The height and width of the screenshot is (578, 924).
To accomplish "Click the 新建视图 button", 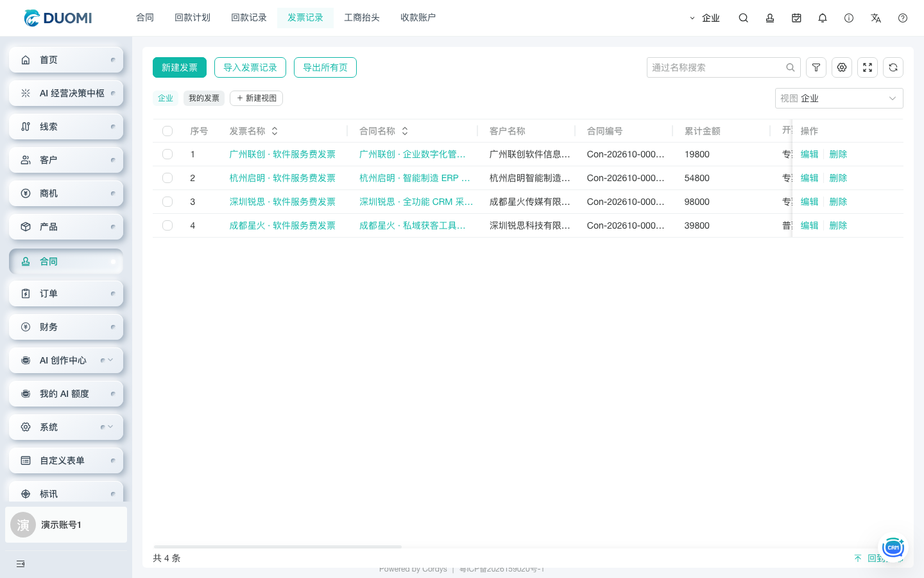I will [x=257, y=98].
